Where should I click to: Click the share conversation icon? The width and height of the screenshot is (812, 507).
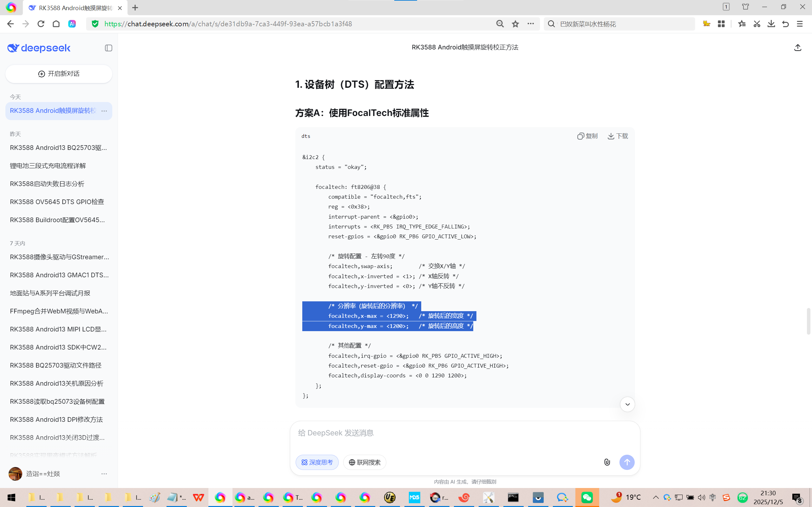(x=798, y=48)
